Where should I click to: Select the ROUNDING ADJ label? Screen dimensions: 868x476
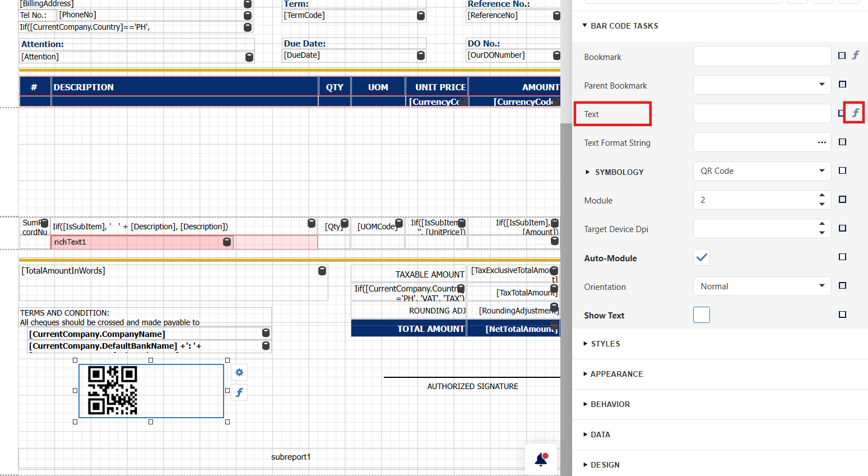[409, 311]
